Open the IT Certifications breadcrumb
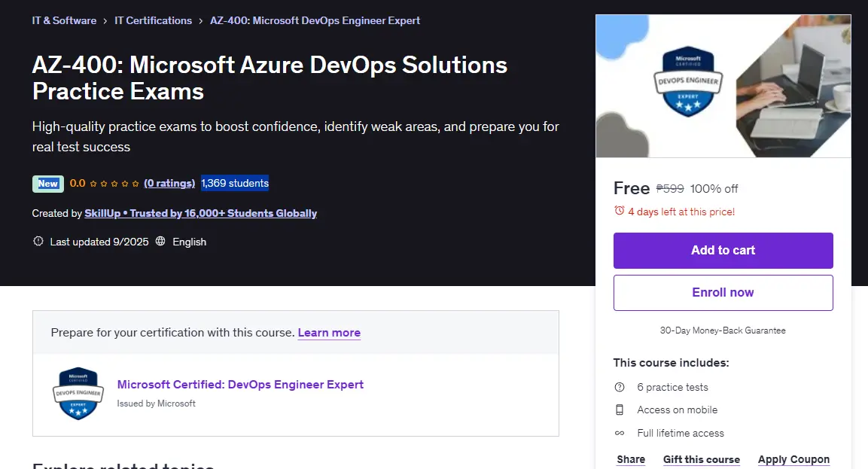The width and height of the screenshot is (868, 469). (154, 20)
